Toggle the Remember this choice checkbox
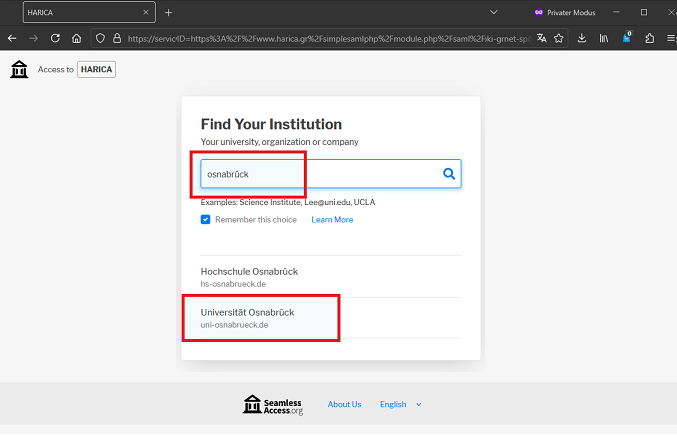The width and height of the screenshot is (677, 435). click(206, 220)
